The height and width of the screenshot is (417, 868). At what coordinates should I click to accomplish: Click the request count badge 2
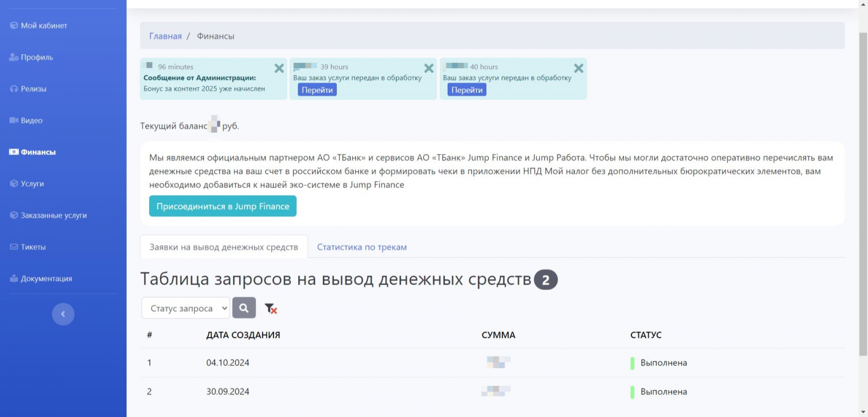(546, 280)
